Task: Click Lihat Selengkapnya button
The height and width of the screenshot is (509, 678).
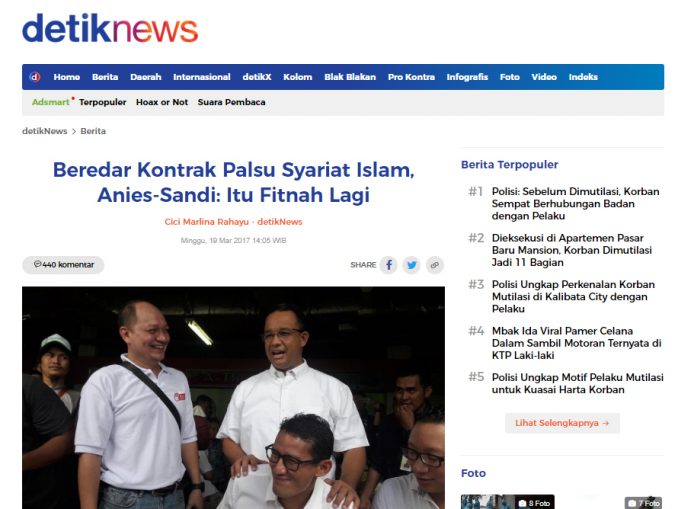Action: [x=562, y=423]
